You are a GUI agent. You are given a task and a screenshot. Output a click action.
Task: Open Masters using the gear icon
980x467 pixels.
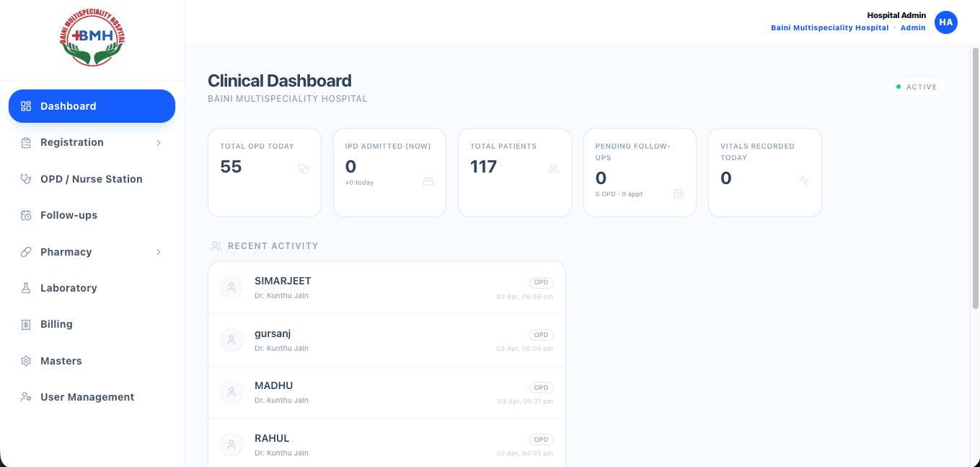pos(25,361)
